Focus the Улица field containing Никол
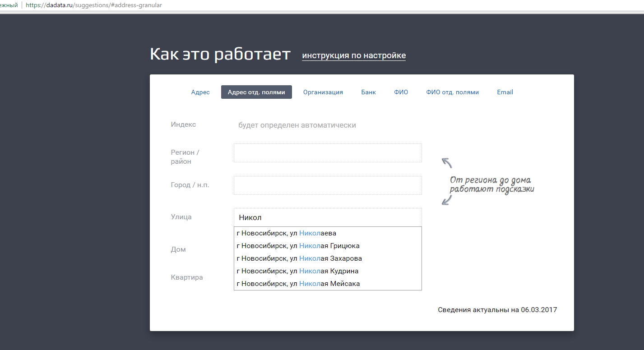 (328, 217)
